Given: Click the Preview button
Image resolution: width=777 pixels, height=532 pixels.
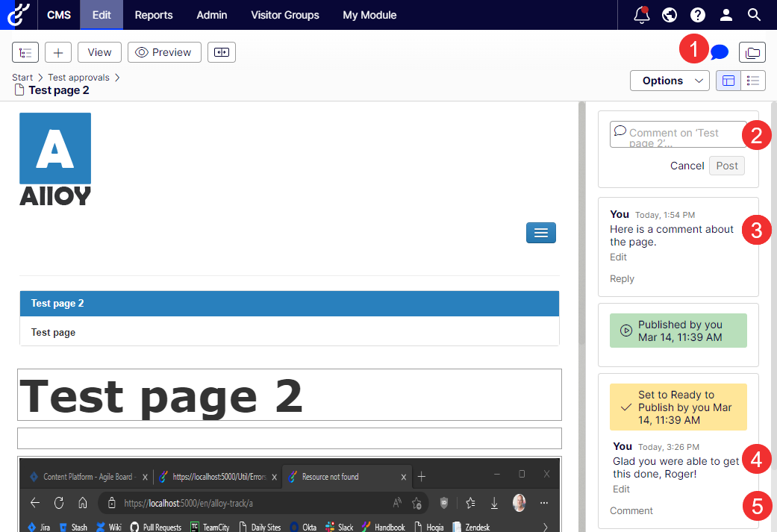Looking at the screenshot, I should [164, 52].
